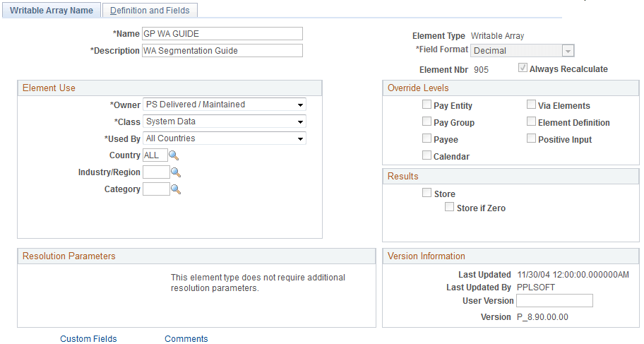Expand the Owner dropdown
The image size is (644, 344).
(225, 105)
